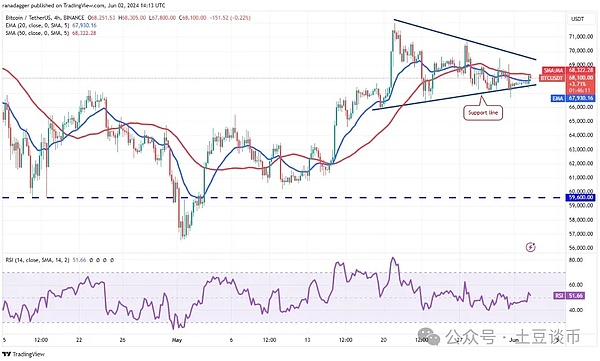Viewport: 600px width, 361px height.
Task: Click the May label on time axis
Action: [176, 340]
